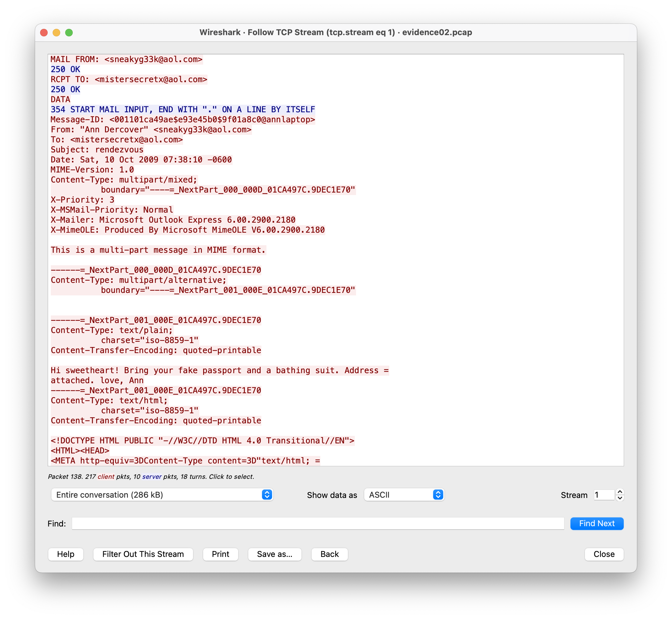The width and height of the screenshot is (672, 619).
Task: Click the DOCTYPE HTML PUBLIC line
Action: coord(202,441)
